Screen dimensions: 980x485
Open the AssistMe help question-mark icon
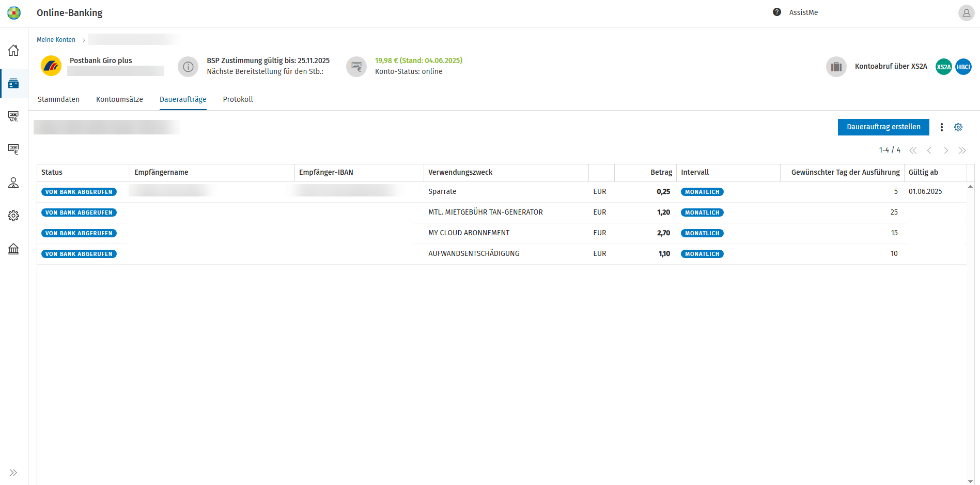[776, 12]
